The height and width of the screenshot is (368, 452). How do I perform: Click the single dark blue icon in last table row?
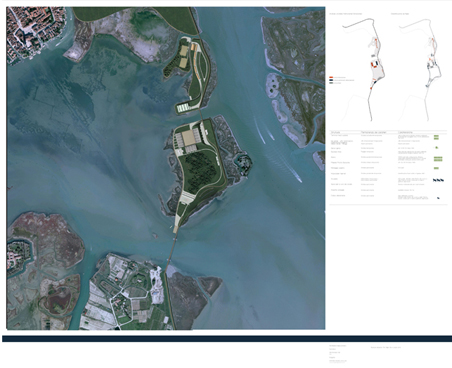coord(438,198)
